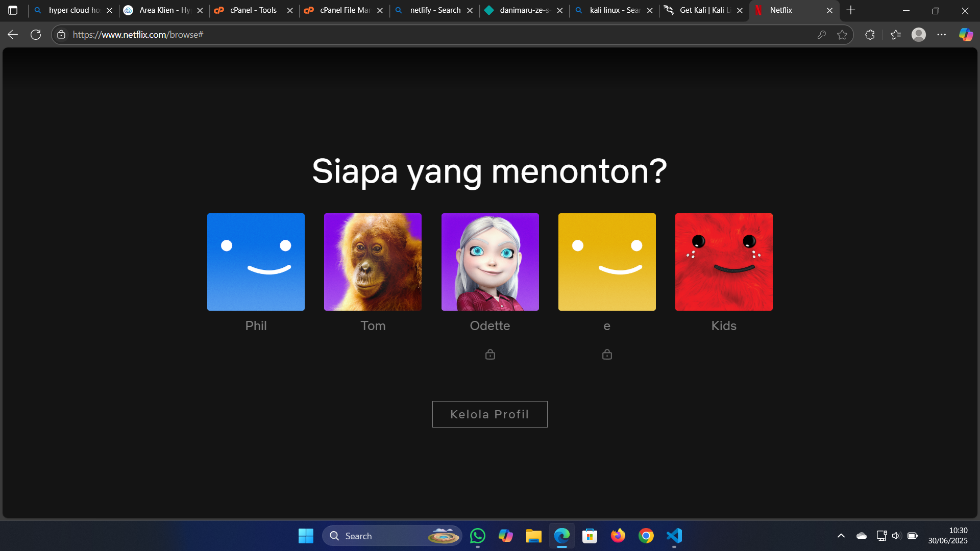Click the lock icon under Odette
This screenshot has height=551, width=980.
(x=489, y=354)
